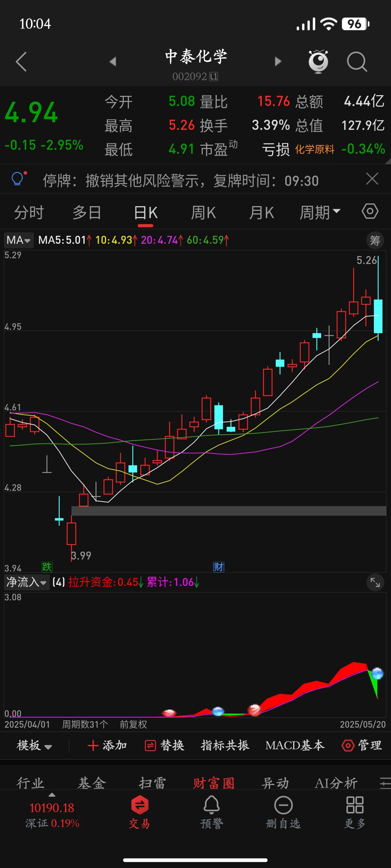Tap the current price 4.94
The image size is (391, 868).
[x=31, y=113]
